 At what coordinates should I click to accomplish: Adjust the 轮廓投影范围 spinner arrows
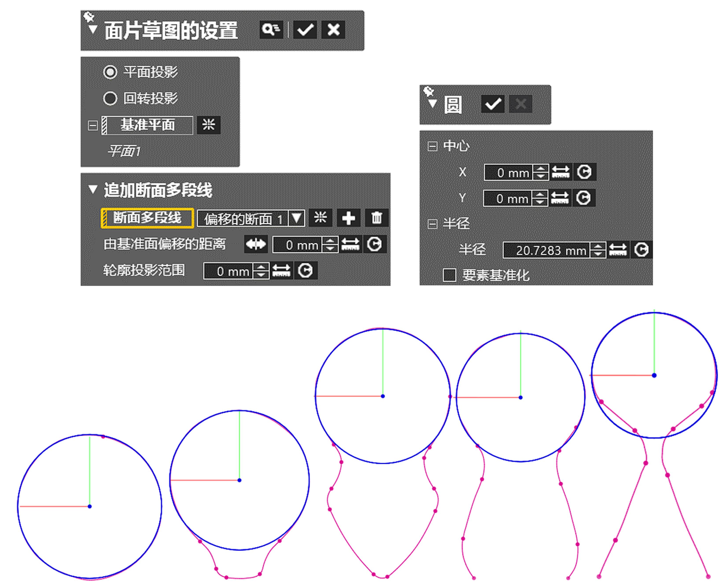[261, 271]
